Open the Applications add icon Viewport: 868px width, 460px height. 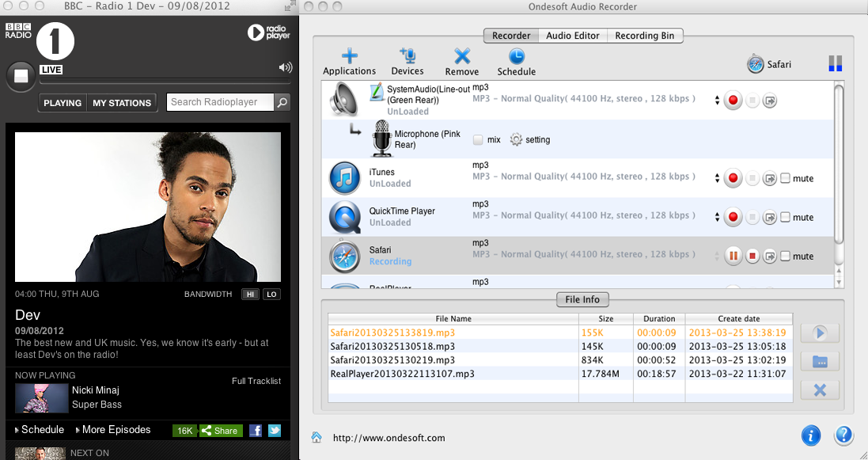pyautogui.click(x=349, y=56)
